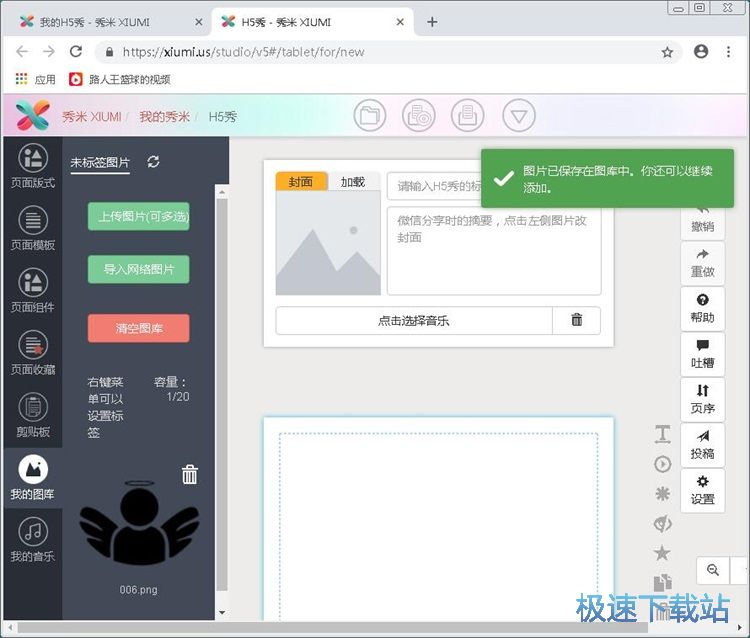Click 清空图库 button
The image size is (750, 638).
(x=139, y=328)
